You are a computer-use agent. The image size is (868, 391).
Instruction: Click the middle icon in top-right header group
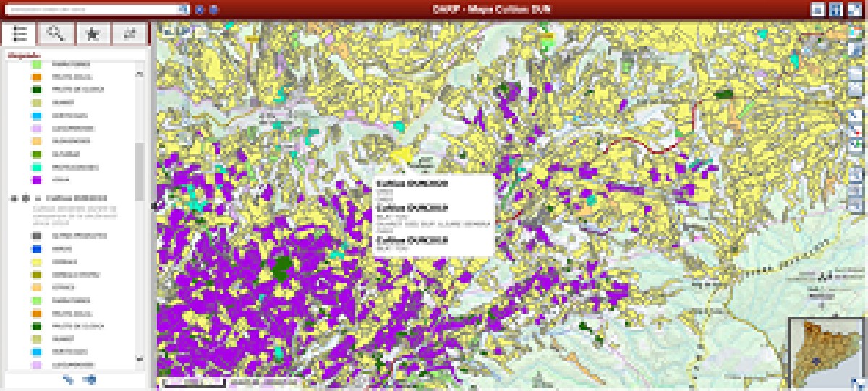(x=836, y=9)
